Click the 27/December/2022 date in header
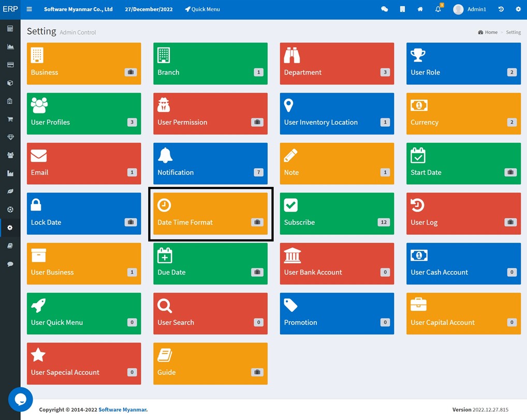 [x=149, y=9]
